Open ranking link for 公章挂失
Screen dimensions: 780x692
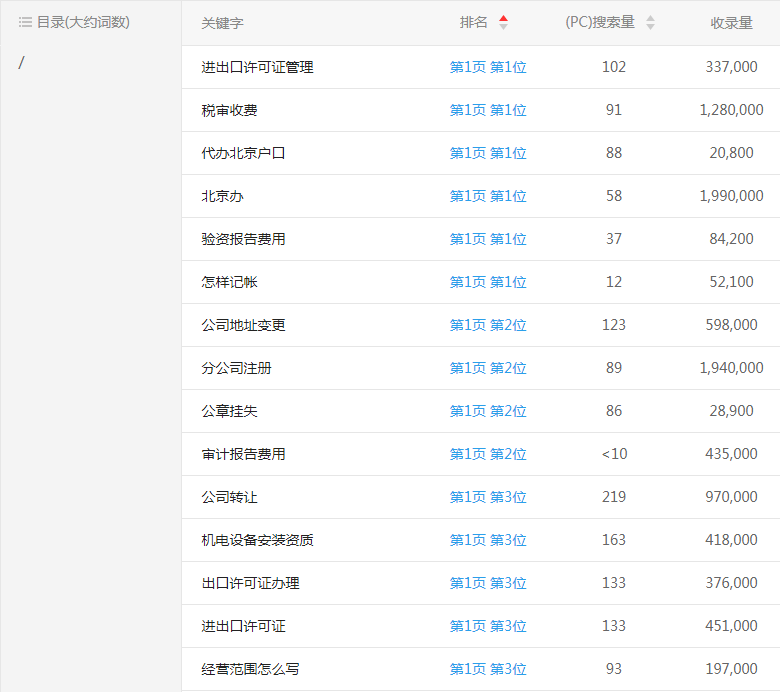tap(488, 411)
